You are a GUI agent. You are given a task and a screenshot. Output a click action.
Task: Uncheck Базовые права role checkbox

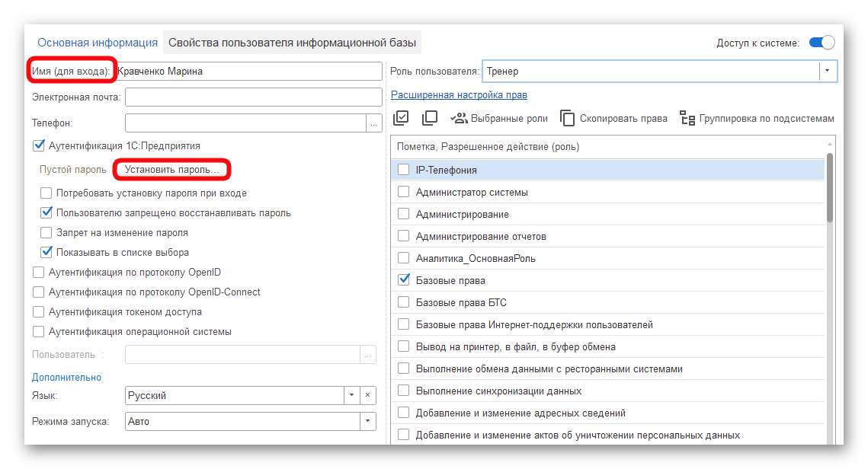pos(404,281)
